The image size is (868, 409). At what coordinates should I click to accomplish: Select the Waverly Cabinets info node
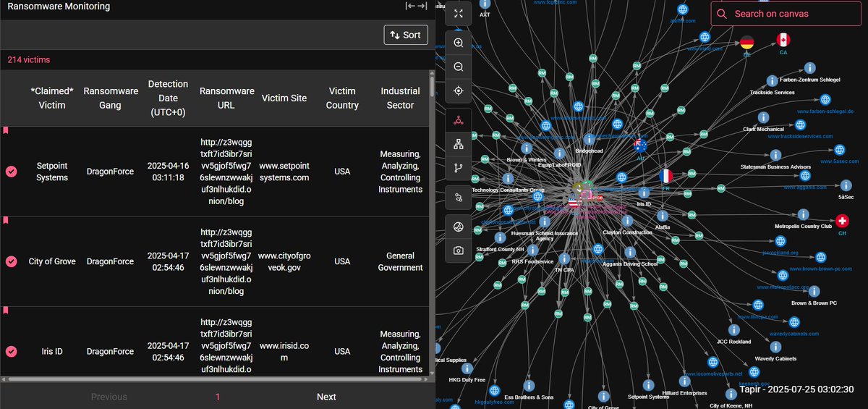(x=775, y=347)
